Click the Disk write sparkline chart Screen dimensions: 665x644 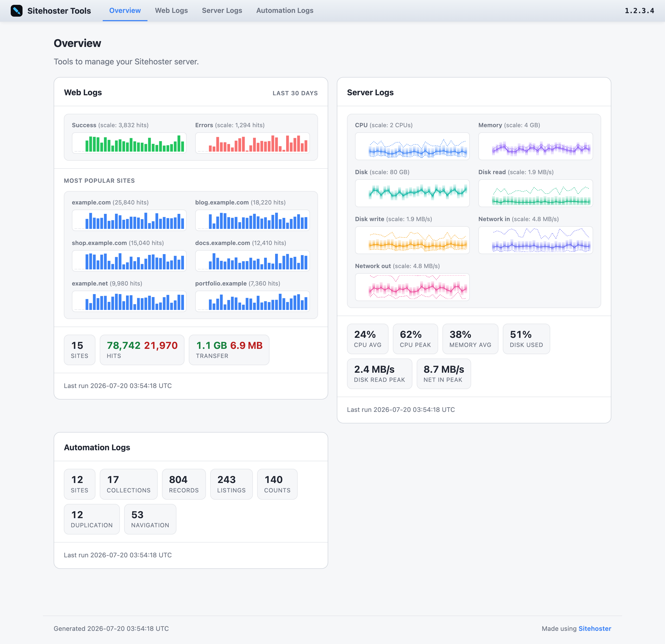pos(412,240)
